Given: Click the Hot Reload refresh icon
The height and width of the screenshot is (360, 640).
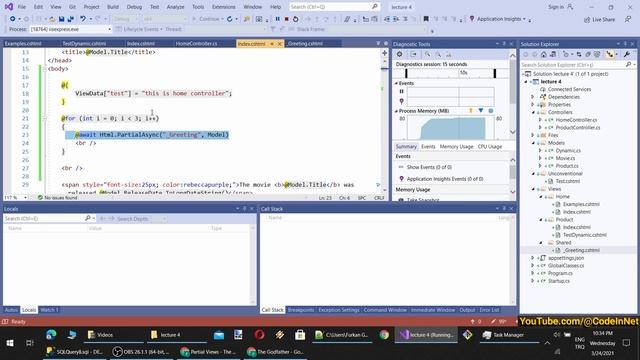Looking at the screenshot, I should (x=230, y=19).
